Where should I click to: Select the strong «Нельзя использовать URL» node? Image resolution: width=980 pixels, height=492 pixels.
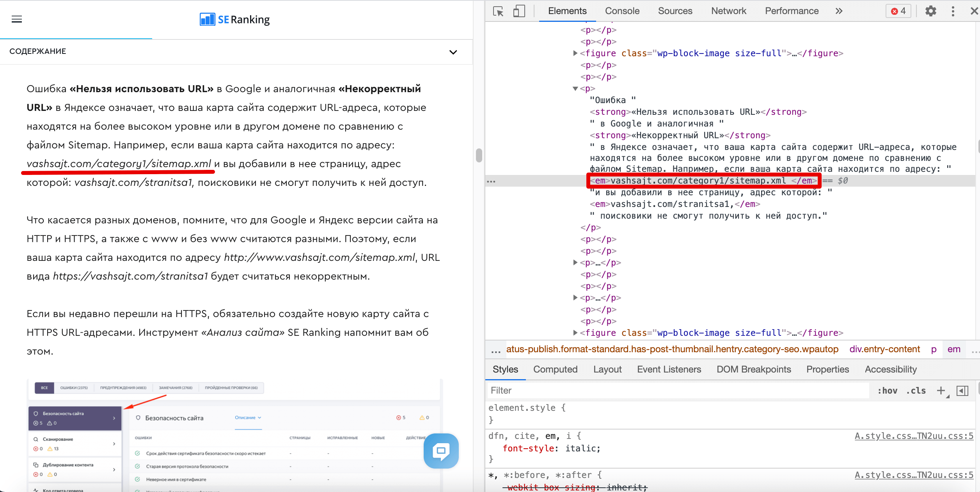[698, 112]
